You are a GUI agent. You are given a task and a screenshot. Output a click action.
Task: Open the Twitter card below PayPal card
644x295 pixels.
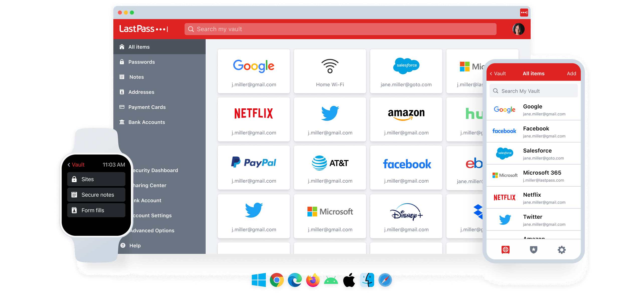coord(254,216)
